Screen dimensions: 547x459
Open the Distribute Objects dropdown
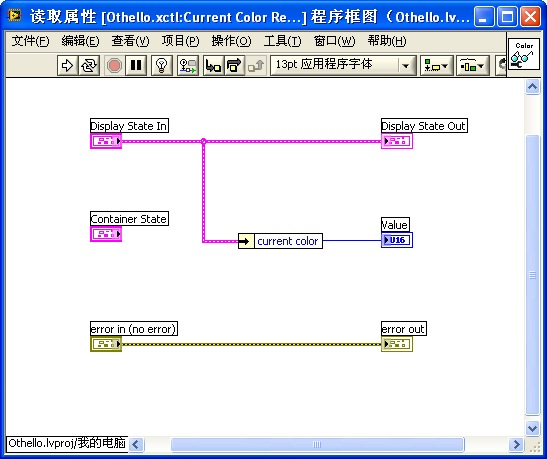tap(473, 65)
